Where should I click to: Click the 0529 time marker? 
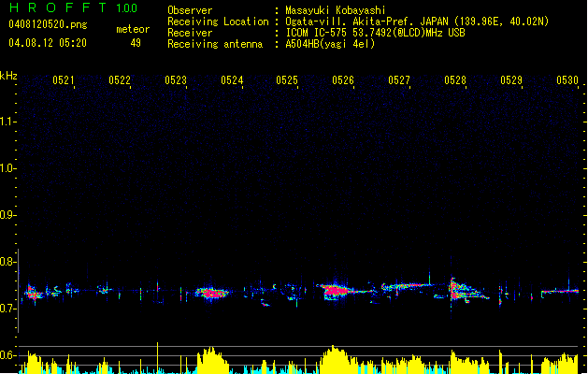[x=511, y=80]
